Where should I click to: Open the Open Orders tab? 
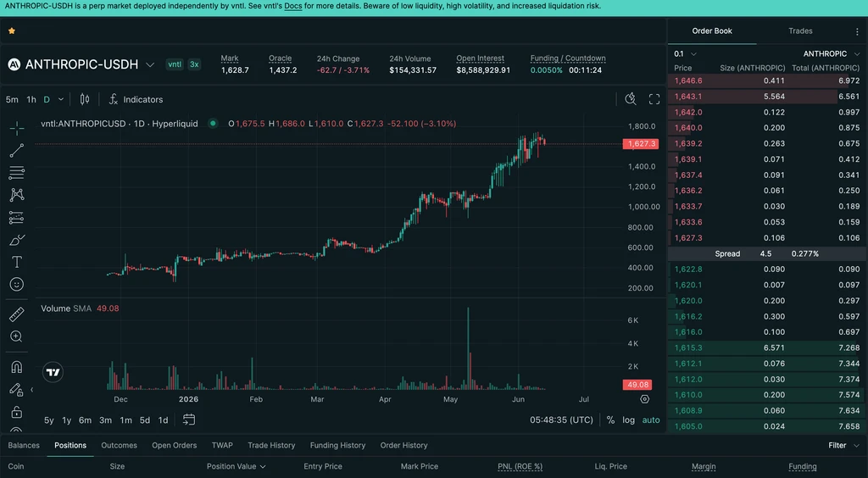point(175,445)
